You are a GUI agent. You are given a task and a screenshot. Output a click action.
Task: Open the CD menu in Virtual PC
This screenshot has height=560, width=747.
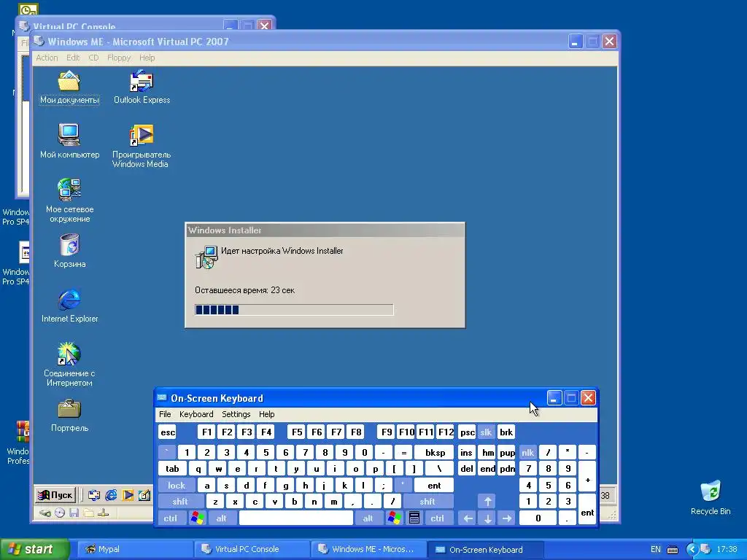tap(93, 58)
